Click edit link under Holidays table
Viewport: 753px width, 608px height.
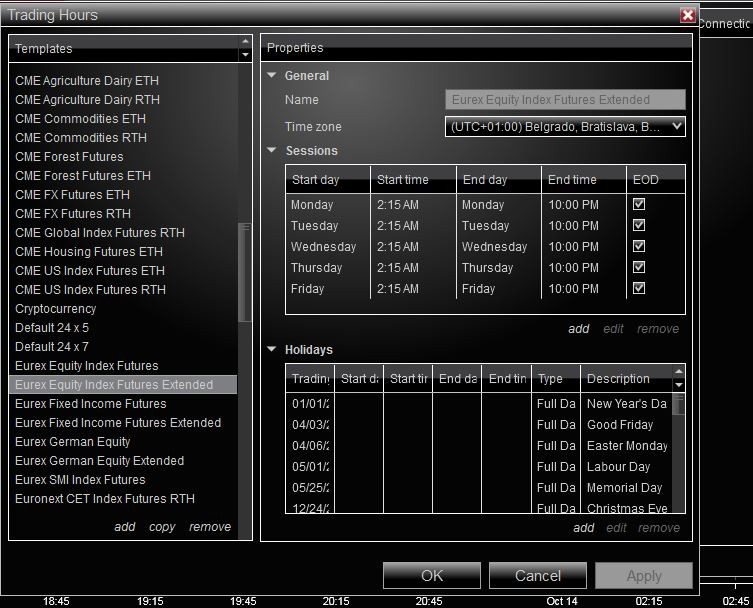coord(616,528)
